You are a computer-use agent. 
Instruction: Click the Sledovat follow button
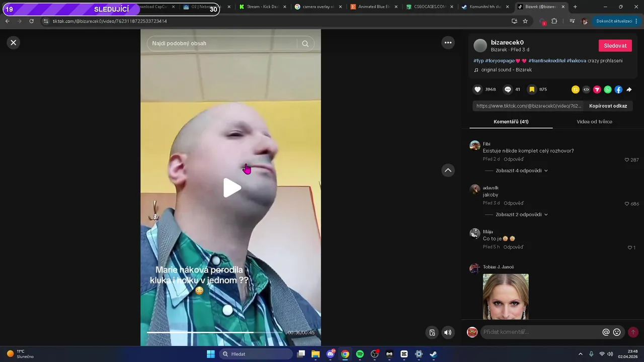pos(615,46)
